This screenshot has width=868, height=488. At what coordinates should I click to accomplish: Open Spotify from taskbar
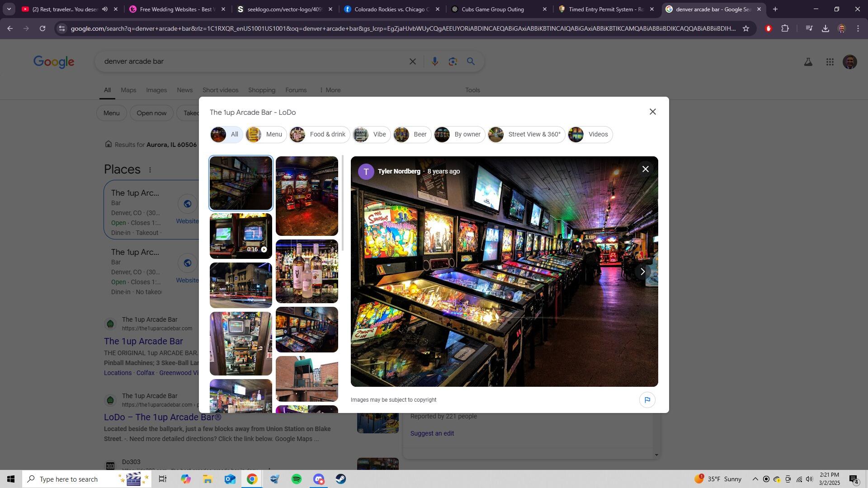pyautogui.click(x=297, y=479)
